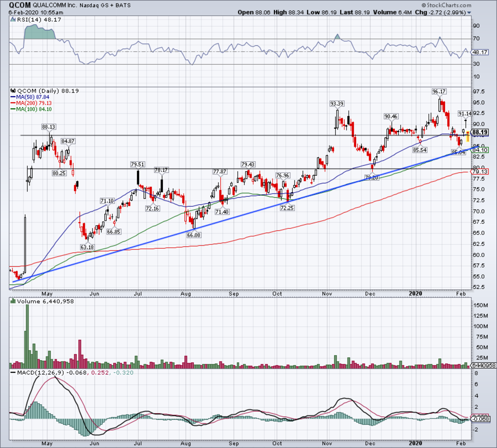Click the 93.39 peak price label
This screenshot has height=448, width=497.
coord(337,104)
